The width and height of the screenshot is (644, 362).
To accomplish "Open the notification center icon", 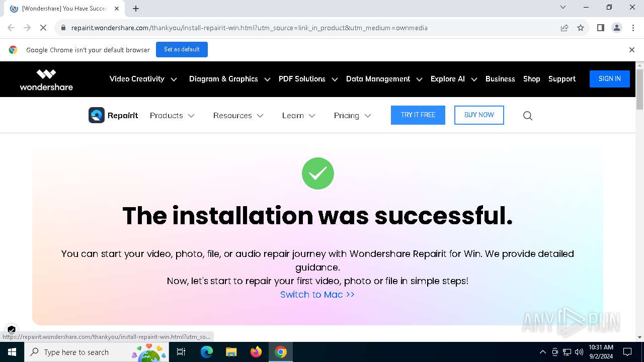I will point(627,352).
